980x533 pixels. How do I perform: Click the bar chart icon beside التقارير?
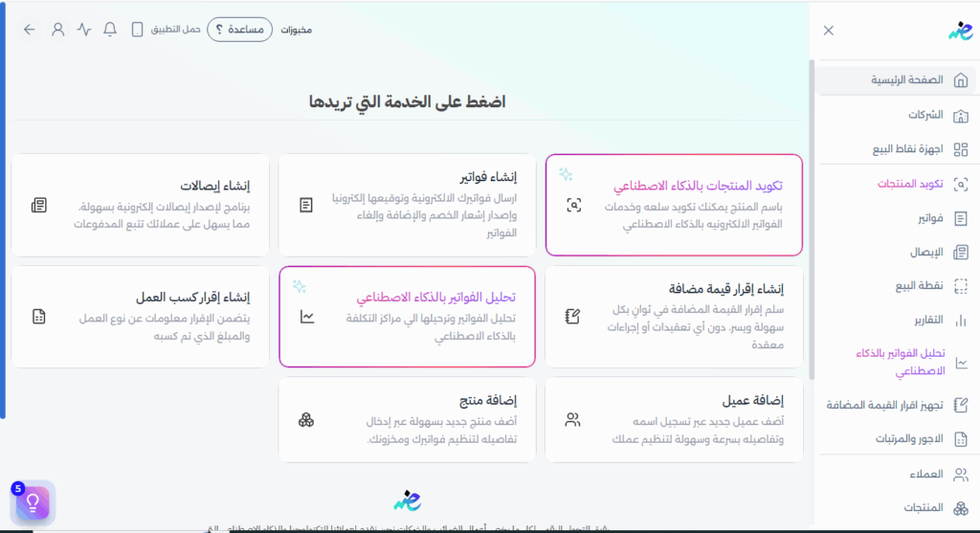click(961, 321)
